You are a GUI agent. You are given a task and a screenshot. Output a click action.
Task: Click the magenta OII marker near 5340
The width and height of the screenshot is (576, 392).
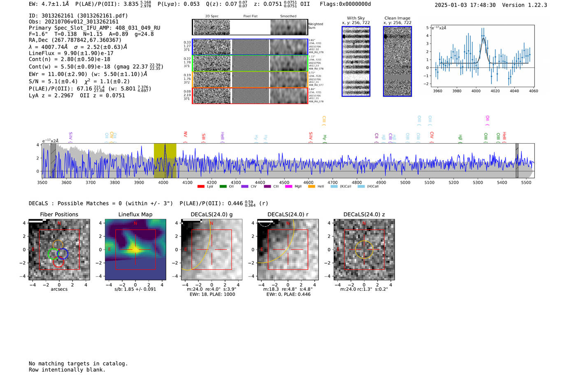pyautogui.click(x=487, y=121)
